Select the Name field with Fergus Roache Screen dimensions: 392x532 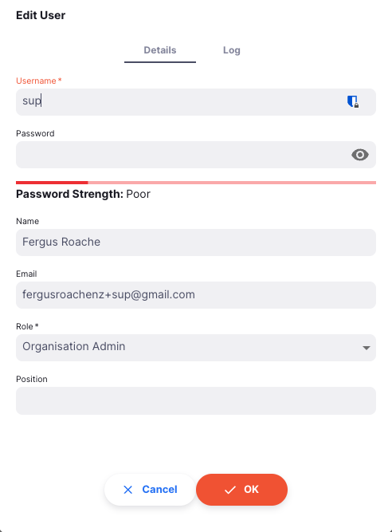[x=196, y=242]
